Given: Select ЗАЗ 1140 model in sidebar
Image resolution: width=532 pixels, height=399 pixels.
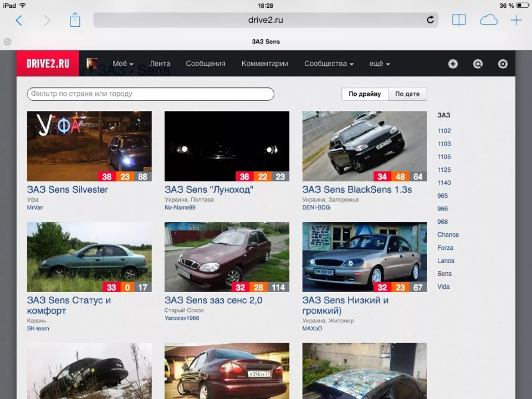Looking at the screenshot, I should click(x=444, y=183).
